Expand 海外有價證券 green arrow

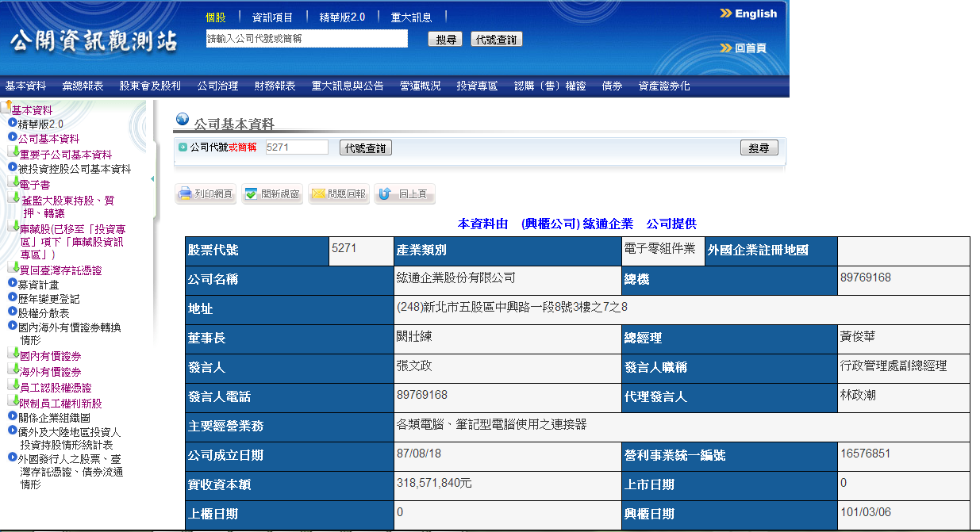(14, 369)
